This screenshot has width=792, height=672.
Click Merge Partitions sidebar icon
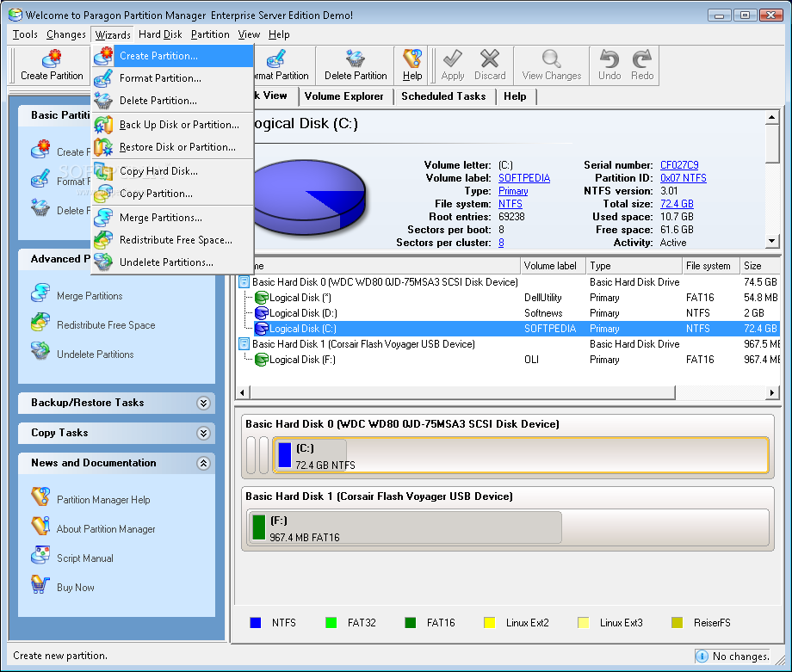40,293
